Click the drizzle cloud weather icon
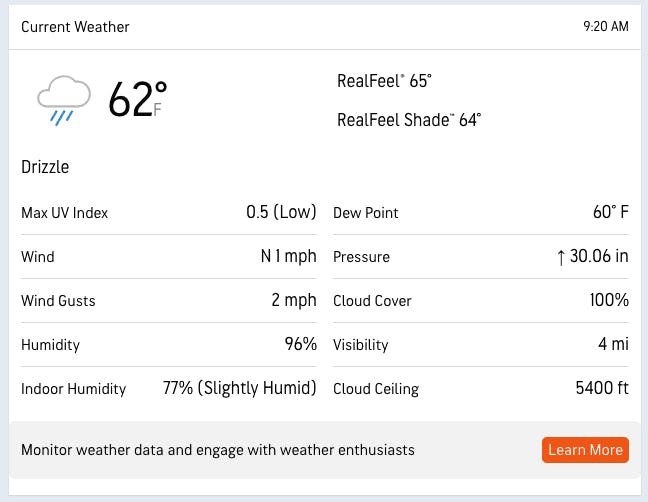648x502 pixels. 63,101
